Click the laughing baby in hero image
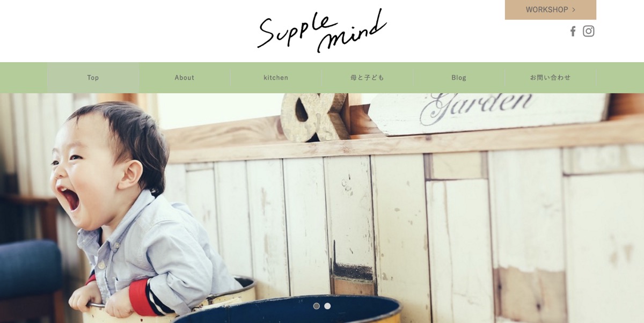Image resolution: width=644 pixels, height=323 pixels. (134, 209)
